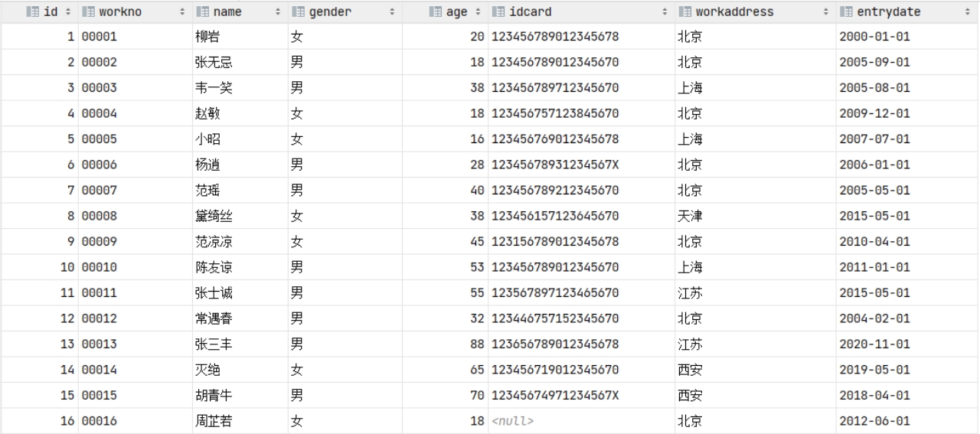Click the column icon beside age header
Image resolution: width=980 pixels, height=434 pixels.
pos(435,12)
